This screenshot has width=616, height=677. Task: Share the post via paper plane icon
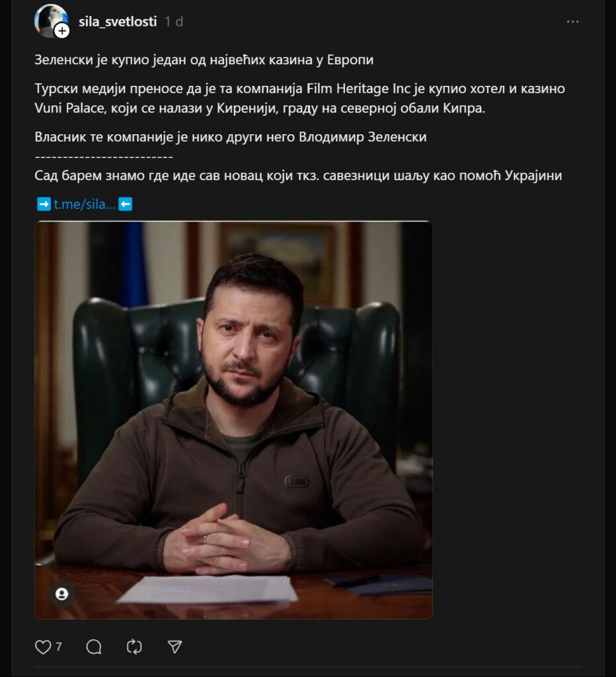click(x=174, y=647)
